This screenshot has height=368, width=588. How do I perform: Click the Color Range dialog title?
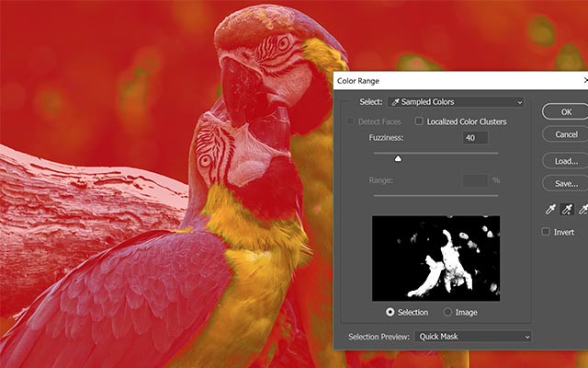pyautogui.click(x=357, y=81)
